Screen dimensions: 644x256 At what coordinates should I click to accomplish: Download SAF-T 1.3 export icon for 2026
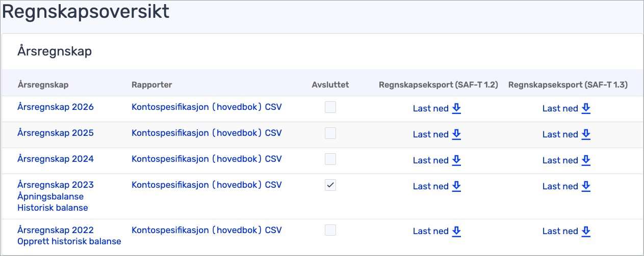586,108
